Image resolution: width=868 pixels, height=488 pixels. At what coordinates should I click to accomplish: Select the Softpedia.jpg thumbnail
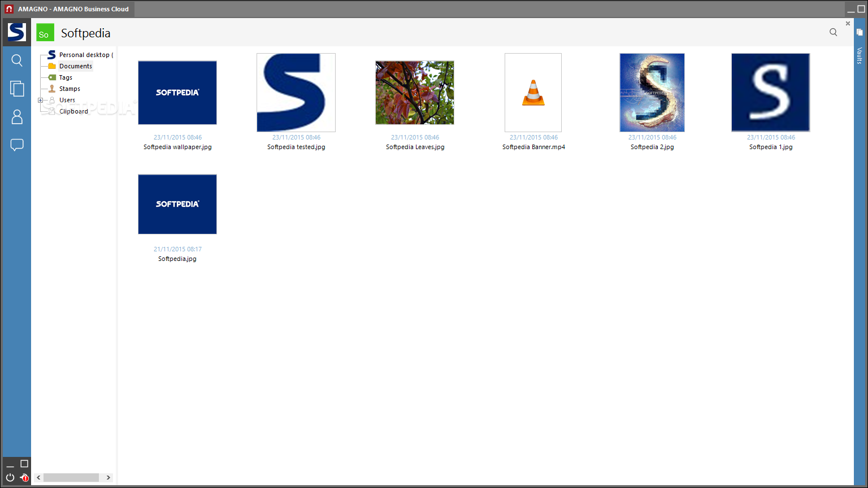point(177,204)
